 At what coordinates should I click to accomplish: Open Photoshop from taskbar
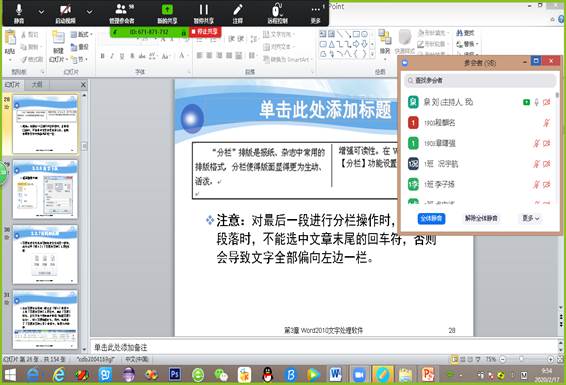(x=175, y=375)
